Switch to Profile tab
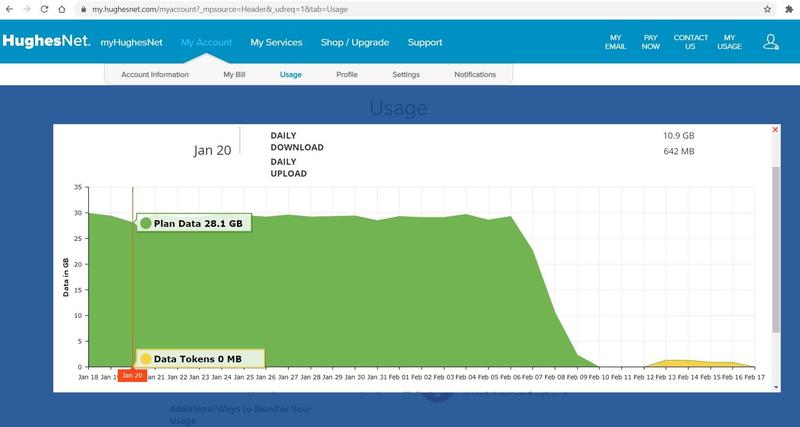Viewport: 800px width, 427px height. click(x=347, y=74)
